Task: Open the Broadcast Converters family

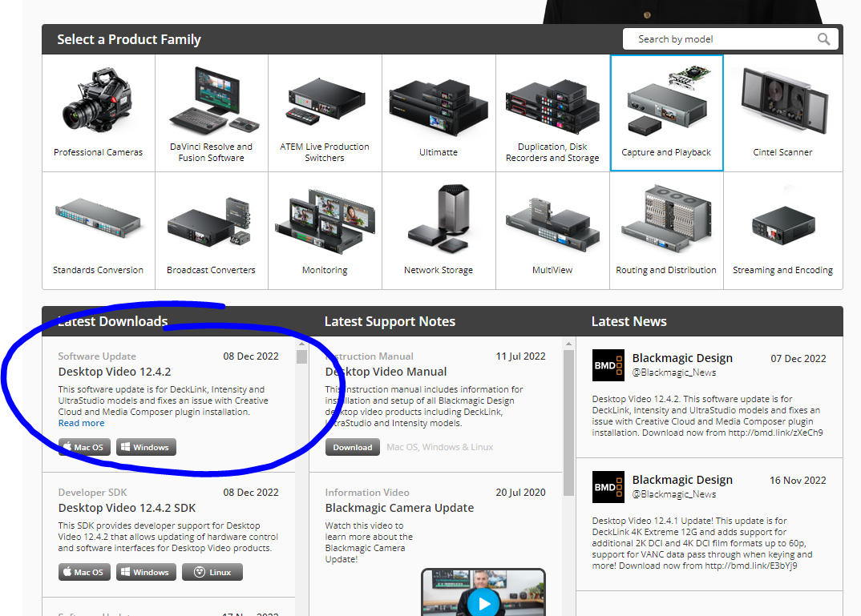Action: [x=212, y=231]
